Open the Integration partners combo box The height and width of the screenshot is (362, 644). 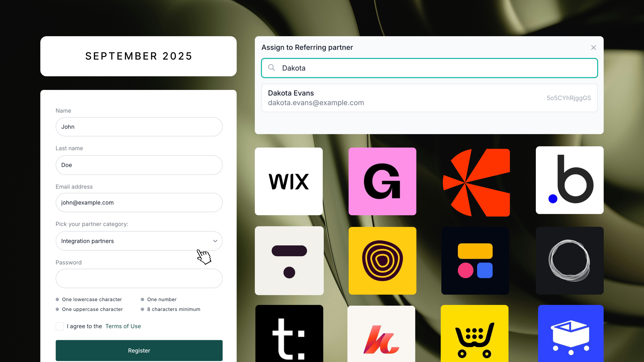click(139, 241)
